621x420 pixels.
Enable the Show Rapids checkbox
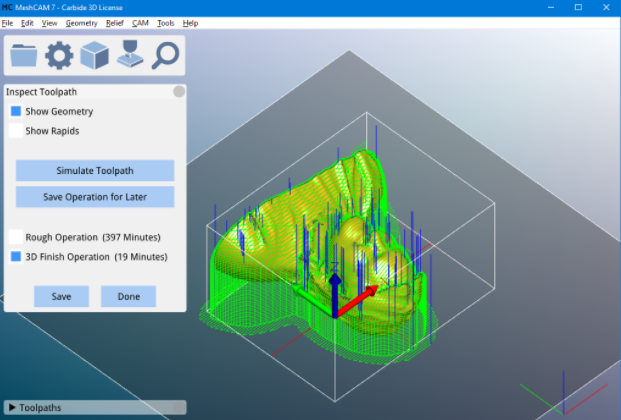coord(16,130)
